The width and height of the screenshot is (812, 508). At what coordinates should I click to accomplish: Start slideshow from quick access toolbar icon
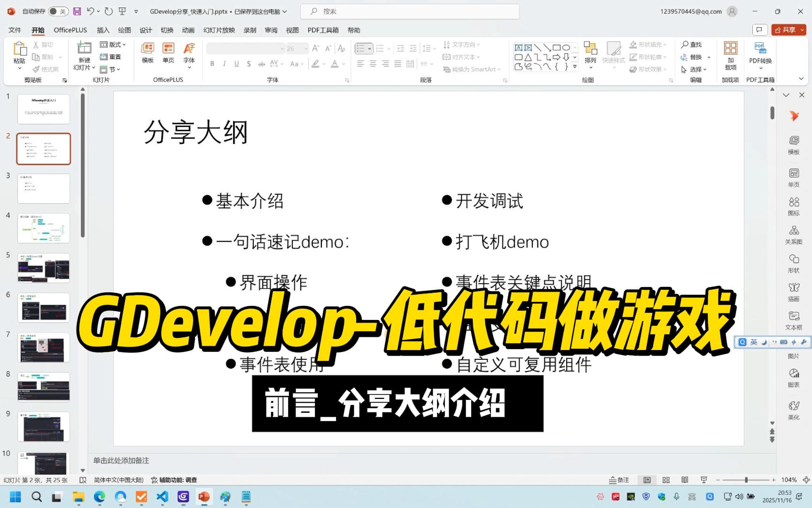pos(122,11)
